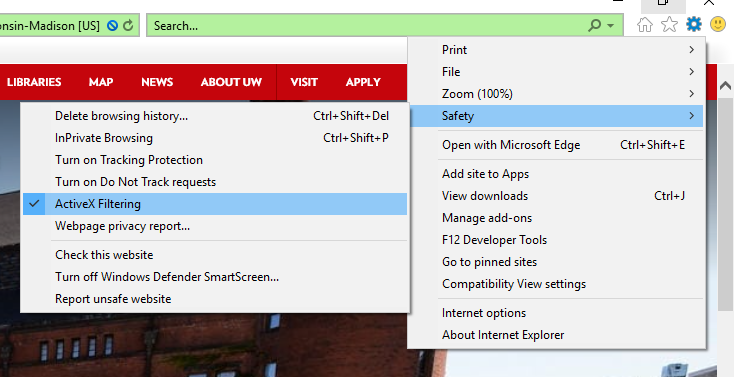The width and height of the screenshot is (734, 377).
Task: Turn on Do Not Track requests
Action: click(215, 182)
